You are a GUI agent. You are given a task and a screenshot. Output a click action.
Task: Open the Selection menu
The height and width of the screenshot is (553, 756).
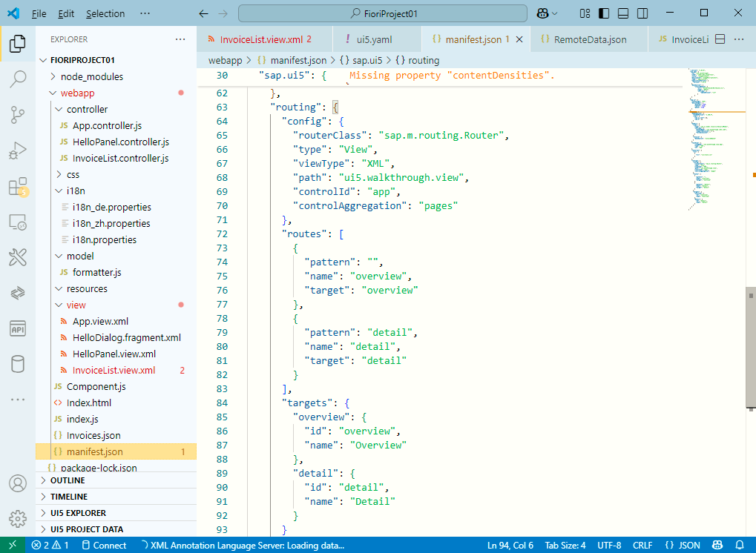click(105, 13)
